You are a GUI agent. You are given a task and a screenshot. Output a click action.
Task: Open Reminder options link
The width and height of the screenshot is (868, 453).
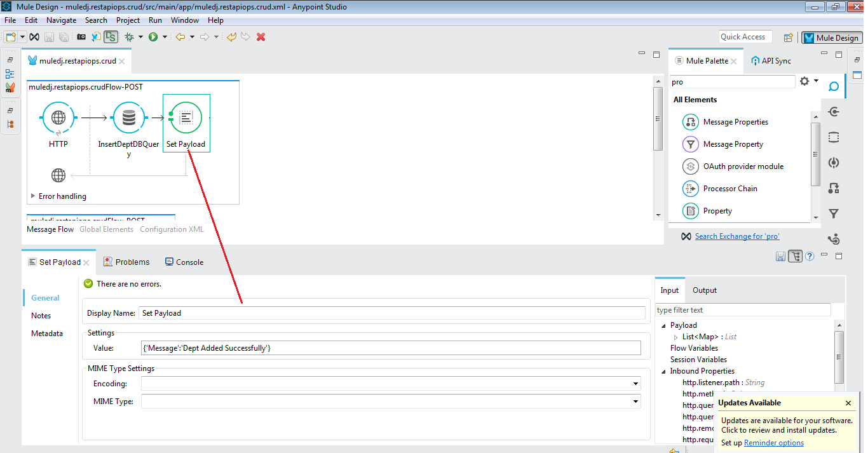pyautogui.click(x=774, y=443)
